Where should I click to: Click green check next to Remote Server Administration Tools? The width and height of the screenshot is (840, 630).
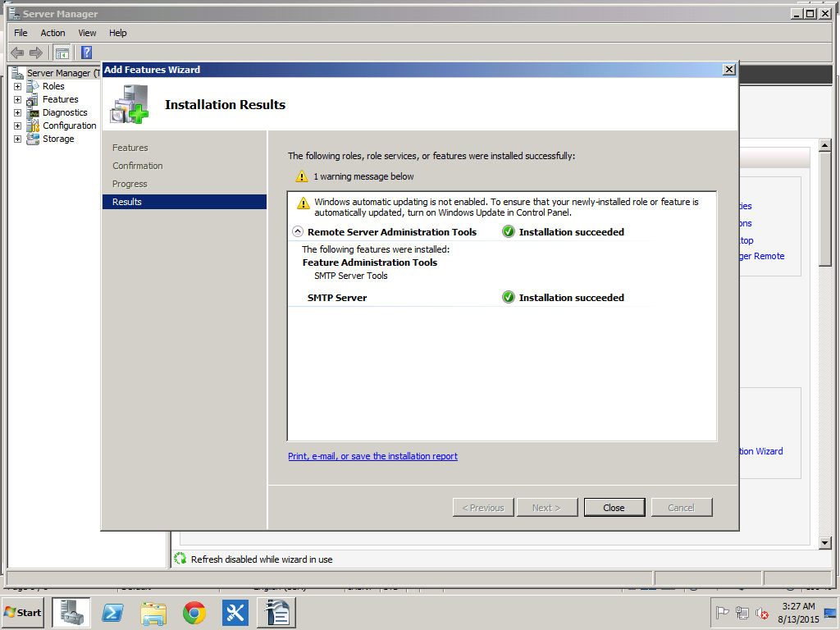[x=509, y=231]
